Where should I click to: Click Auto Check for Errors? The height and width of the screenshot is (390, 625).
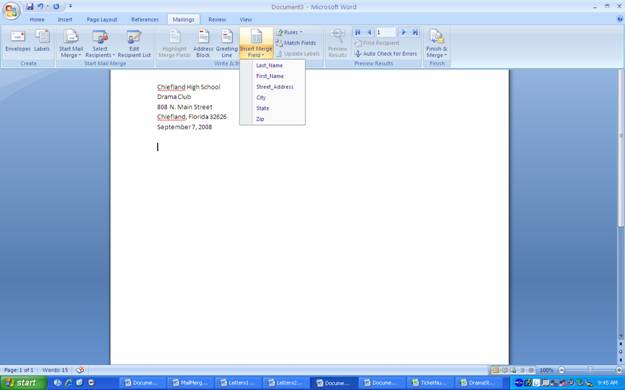click(x=386, y=53)
